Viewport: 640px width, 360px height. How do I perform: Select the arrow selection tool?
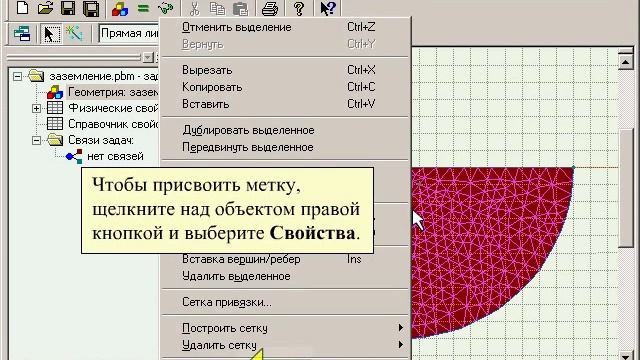coord(51,33)
